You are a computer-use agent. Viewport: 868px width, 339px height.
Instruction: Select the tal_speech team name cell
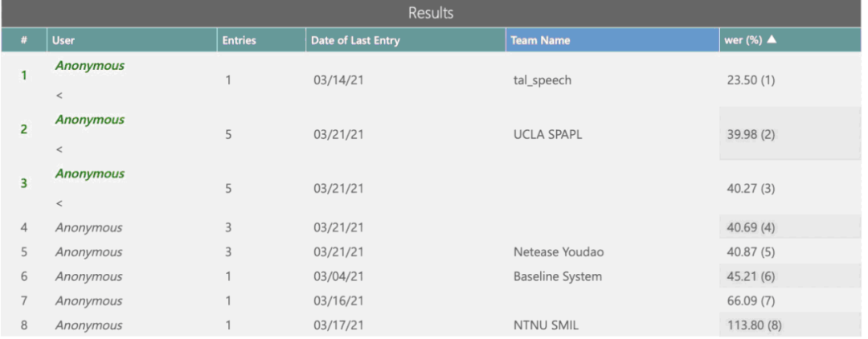(x=542, y=81)
